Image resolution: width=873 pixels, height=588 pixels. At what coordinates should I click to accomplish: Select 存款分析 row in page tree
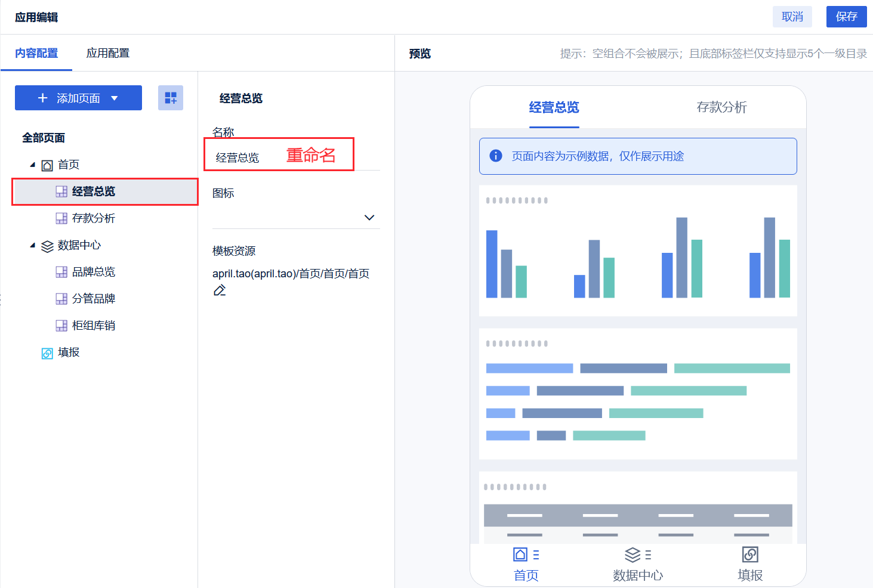[x=105, y=218]
